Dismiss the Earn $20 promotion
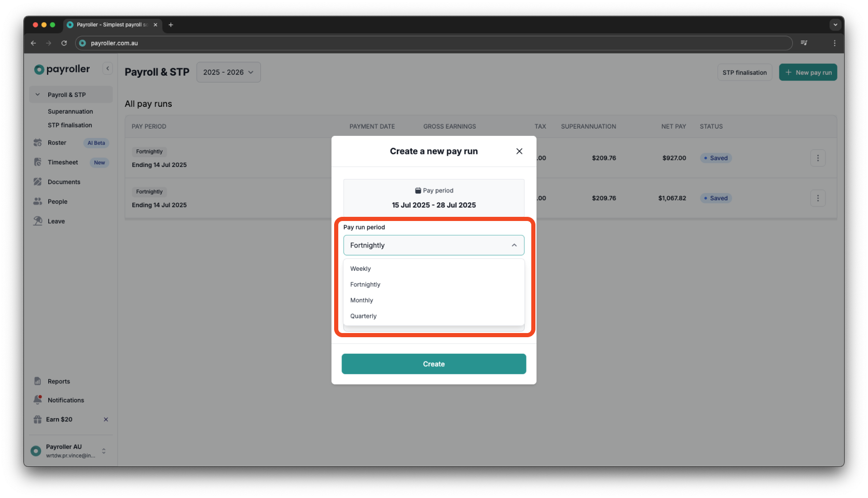868x498 pixels. tap(105, 419)
